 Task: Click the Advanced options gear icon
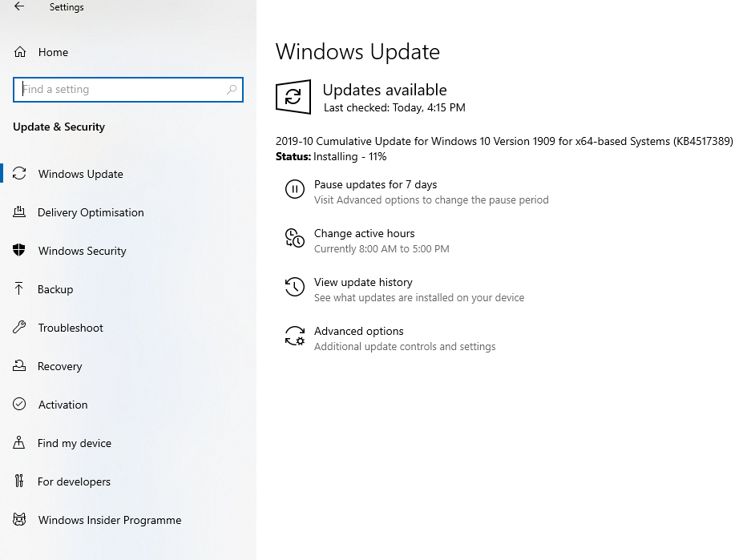295,336
